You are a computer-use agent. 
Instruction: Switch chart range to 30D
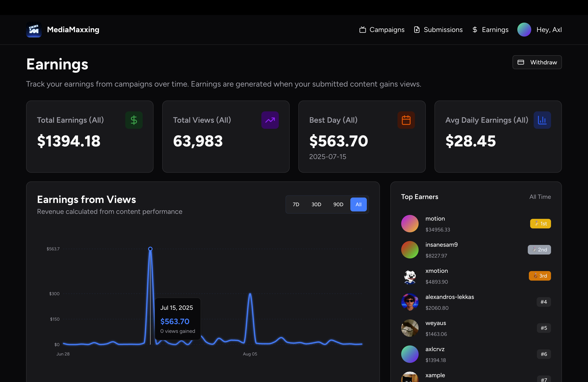click(x=316, y=204)
